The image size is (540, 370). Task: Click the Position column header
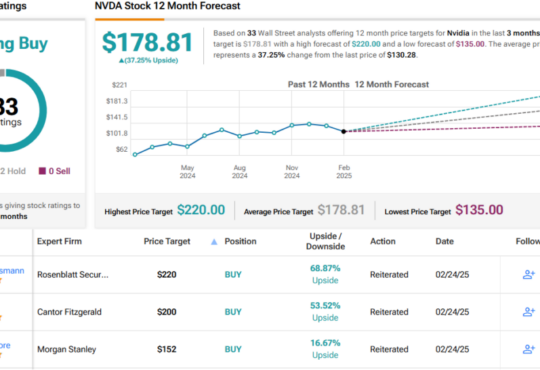tap(240, 241)
